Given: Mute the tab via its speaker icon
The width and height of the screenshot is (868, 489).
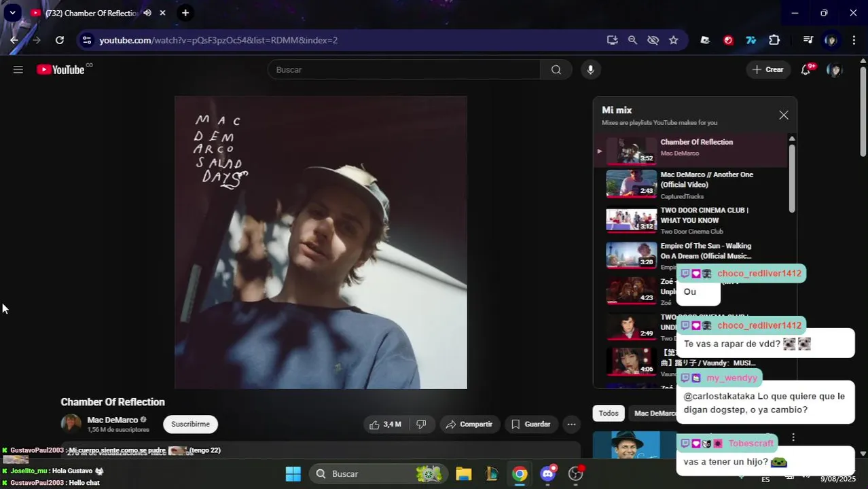Looking at the screenshot, I should pyautogui.click(x=147, y=13).
